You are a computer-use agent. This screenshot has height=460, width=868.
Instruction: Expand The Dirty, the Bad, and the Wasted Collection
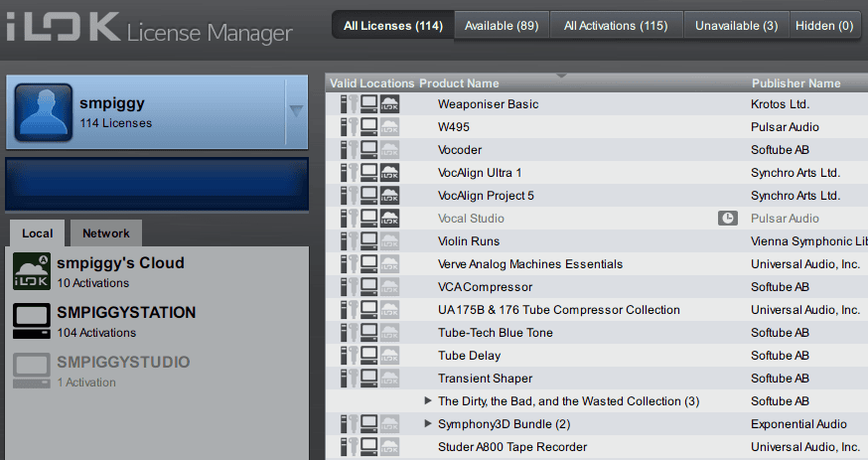(428, 401)
